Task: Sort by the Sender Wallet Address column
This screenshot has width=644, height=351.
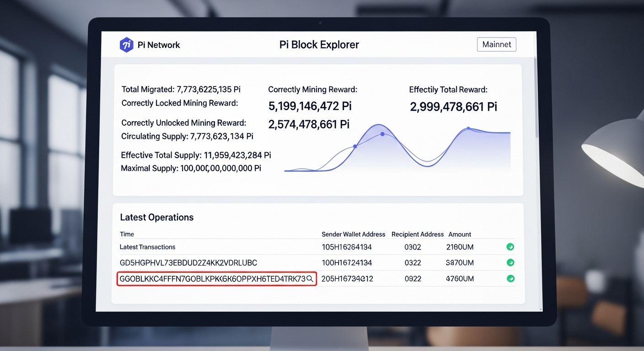Action: tap(353, 234)
